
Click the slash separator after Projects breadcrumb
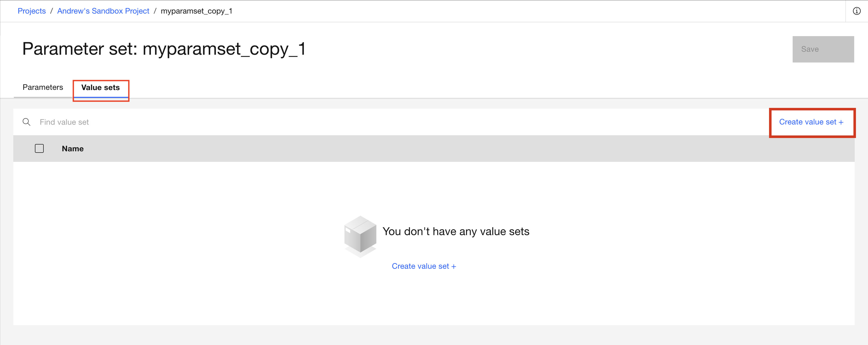coord(51,11)
